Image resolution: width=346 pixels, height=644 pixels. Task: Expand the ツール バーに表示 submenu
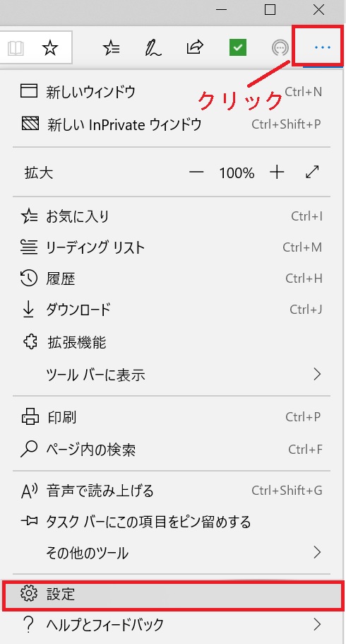172,375
